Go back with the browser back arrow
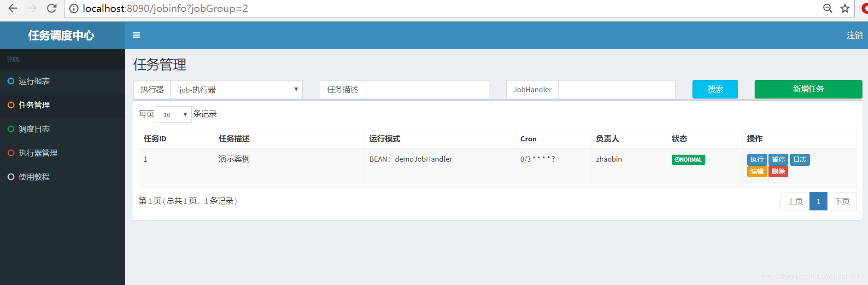 13,8
